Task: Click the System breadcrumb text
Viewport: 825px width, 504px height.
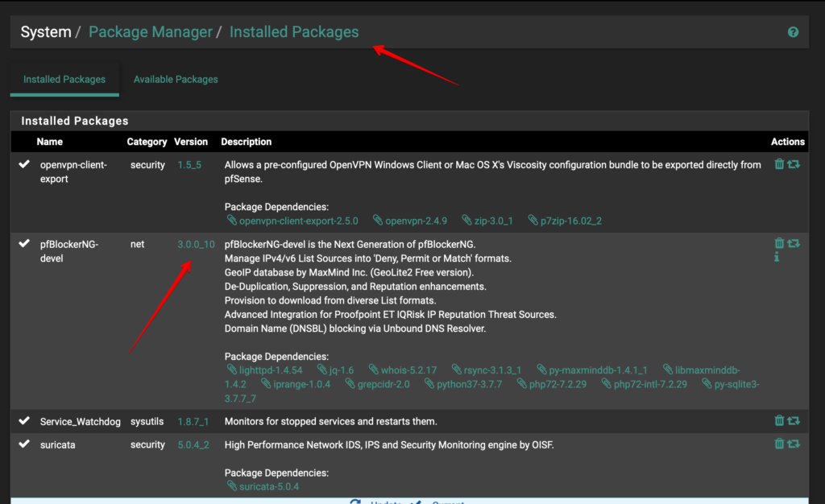Action: click(46, 32)
